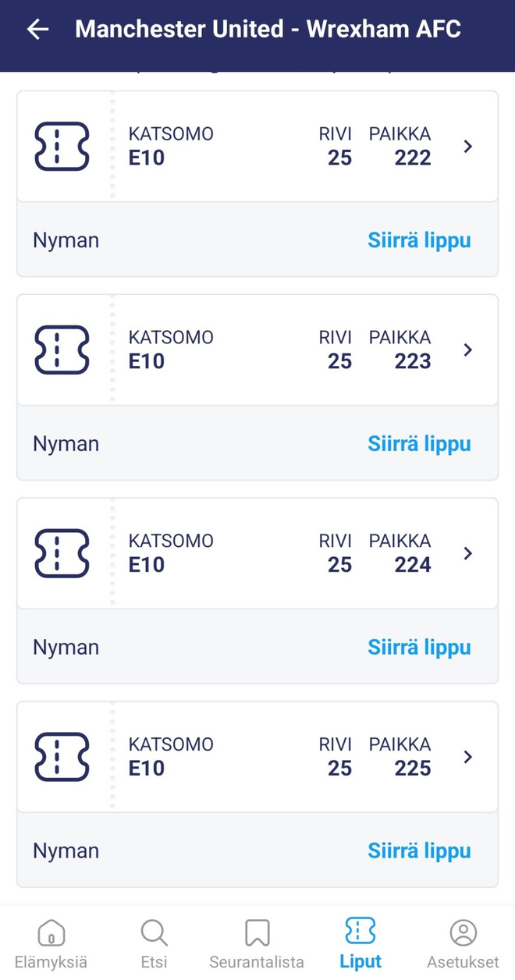The height and width of the screenshot is (980, 515).
Task: Open Asetukset profile icon
Action: coord(463,932)
